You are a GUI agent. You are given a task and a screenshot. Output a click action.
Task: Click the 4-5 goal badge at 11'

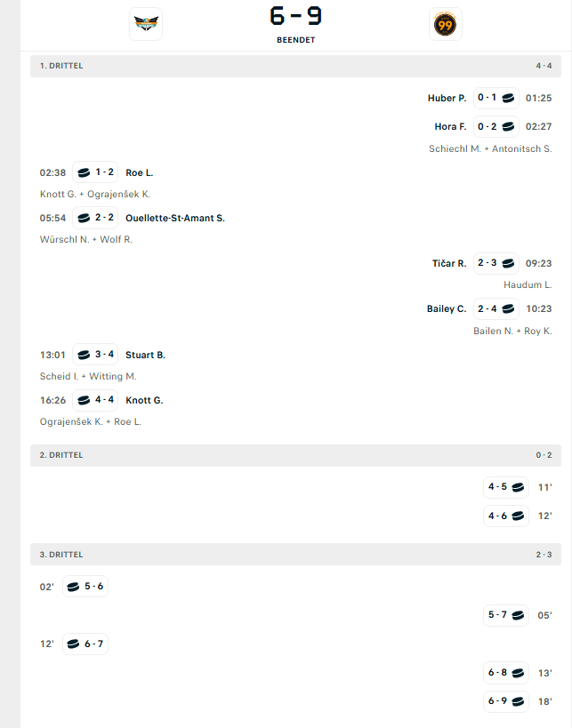(x=506, y=487)
